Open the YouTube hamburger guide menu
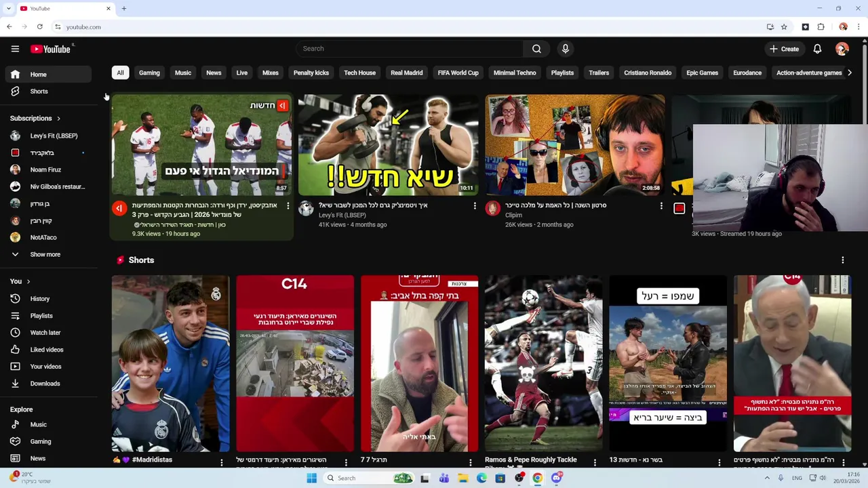Viewport: 868px width, 488px height. click(x=15, y=49)
